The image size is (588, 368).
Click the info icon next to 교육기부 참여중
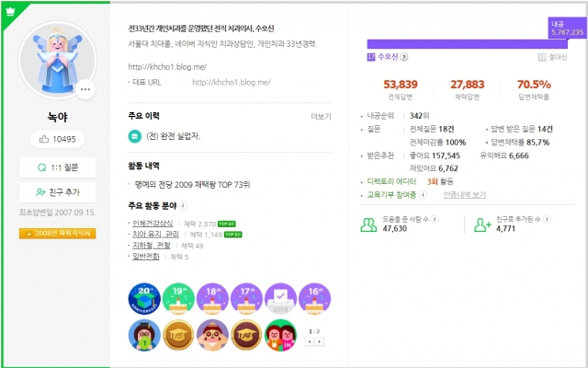coord(423,194)
